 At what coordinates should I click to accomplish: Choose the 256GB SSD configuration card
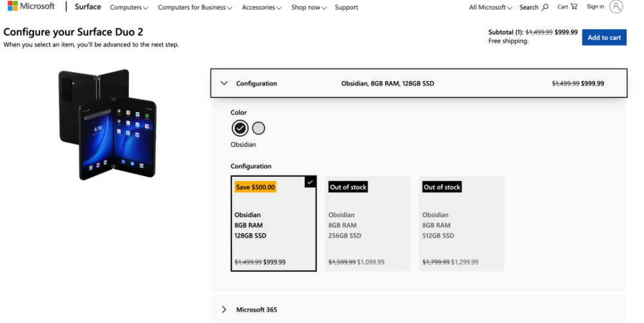(368, 223)
